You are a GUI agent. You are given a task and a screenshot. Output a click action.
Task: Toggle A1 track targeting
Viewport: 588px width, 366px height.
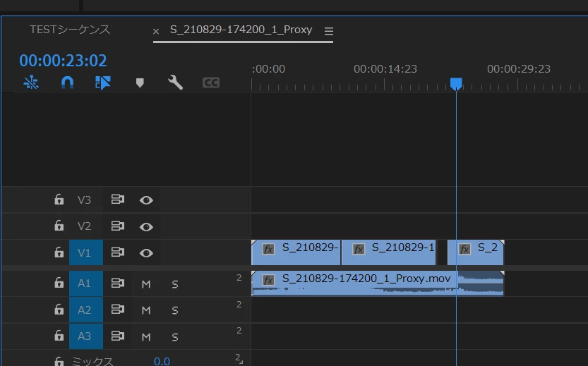tap(86, 283)
